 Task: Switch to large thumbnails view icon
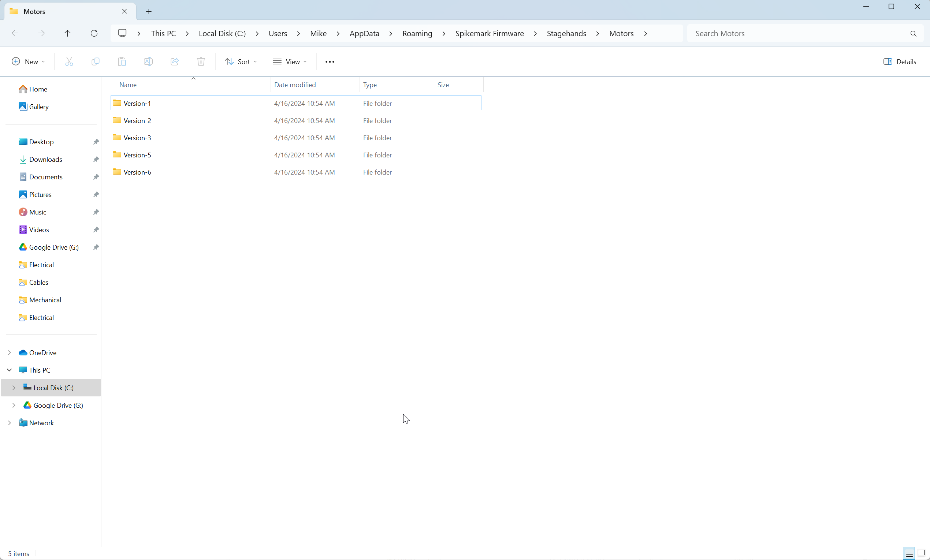click(x=921, y=553)
